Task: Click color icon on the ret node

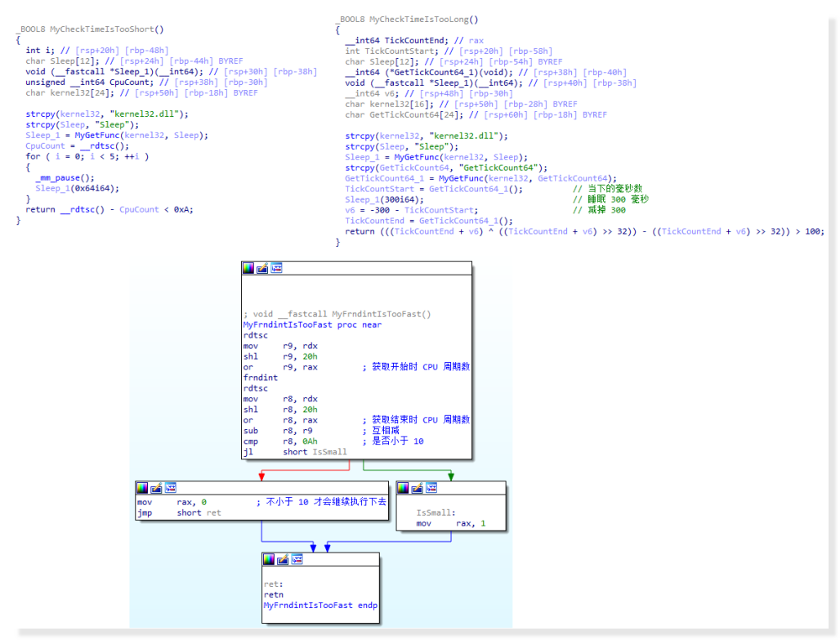Action: 270,559
